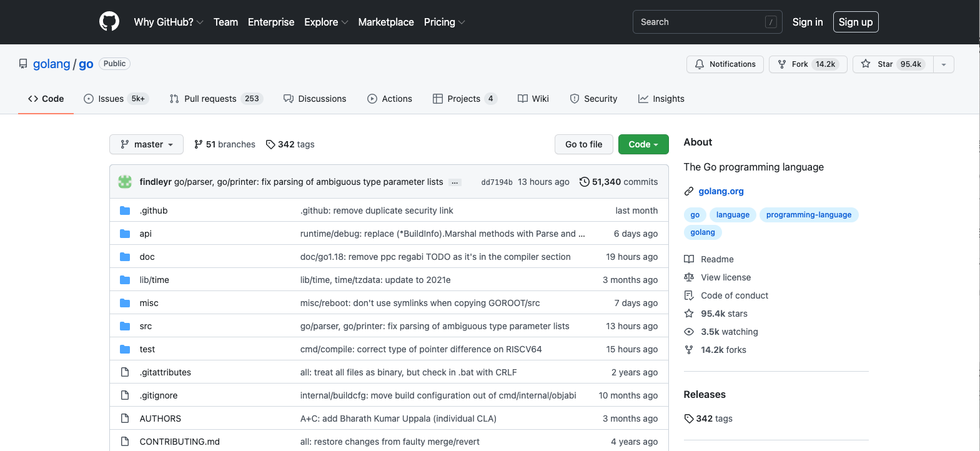This screenshot has width=980, height=451.
Task: Click the Sign up button
Action: 856,22
